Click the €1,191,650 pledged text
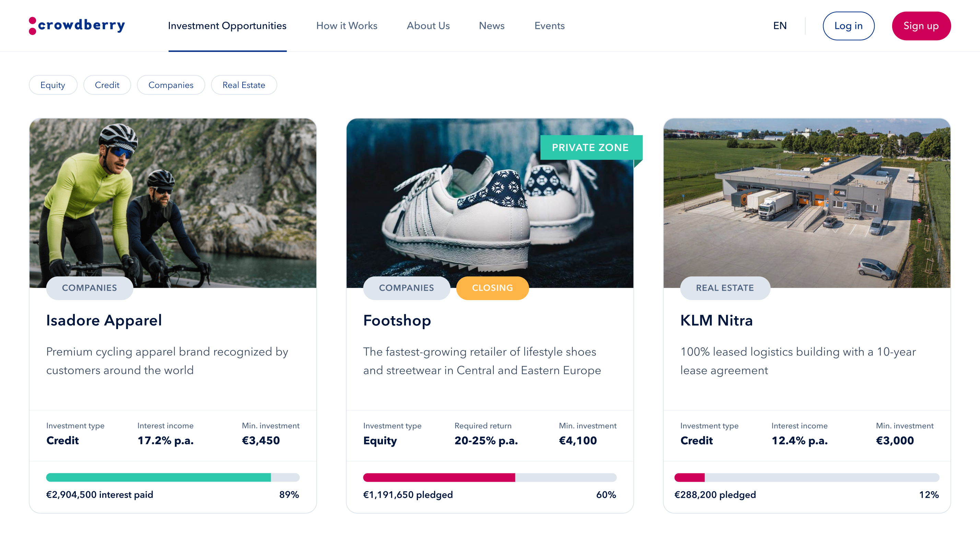The image size is (980, 552). (x=408, y=495)
